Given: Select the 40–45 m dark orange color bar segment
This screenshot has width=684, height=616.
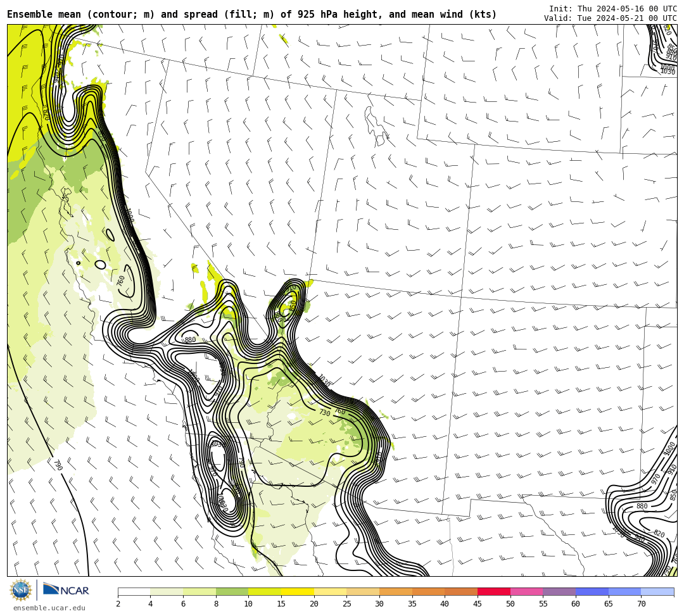Looking at the screenshot, I should pyautogui.click(x=461, y=591).
